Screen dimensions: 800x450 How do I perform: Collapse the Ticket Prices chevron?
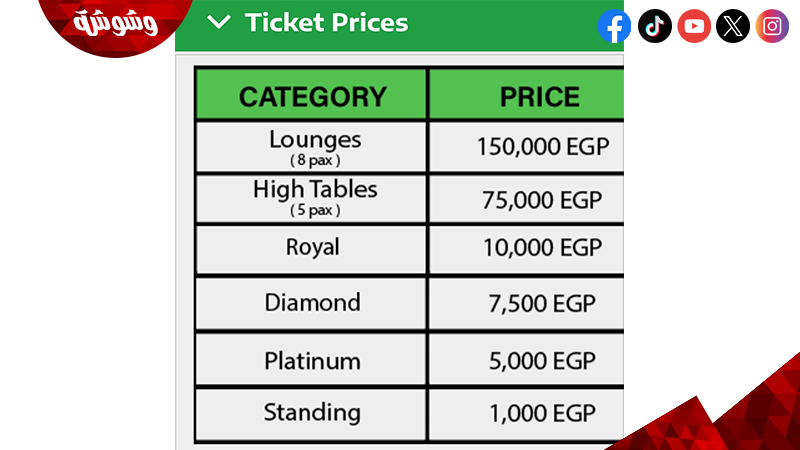coord(218,22)
